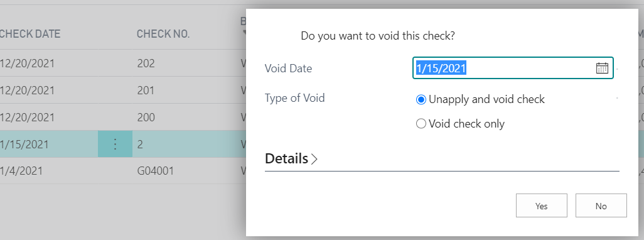Select check number 200 cell
The height and width of the screenshot is (240, 644).
146,117
